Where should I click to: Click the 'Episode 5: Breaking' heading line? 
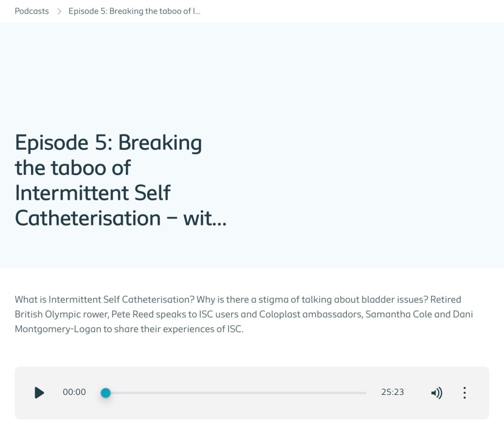pos(108,143)
